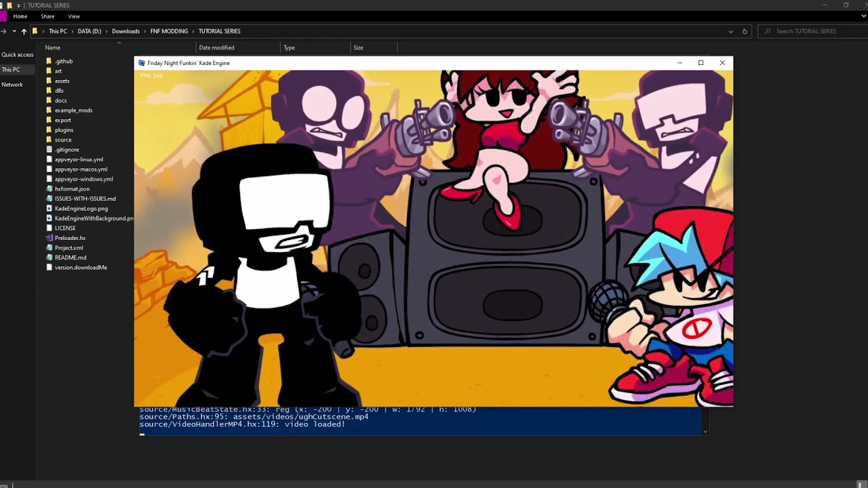Click the address bar folder icon
868x488 pixels.
pyautogui.click(x=35, y=31)
